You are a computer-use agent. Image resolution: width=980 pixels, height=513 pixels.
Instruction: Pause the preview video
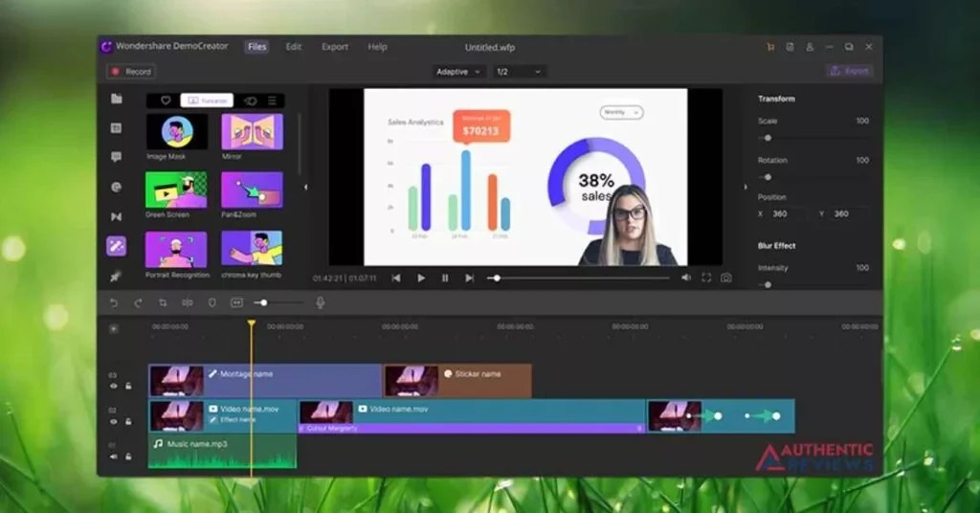click(x=445, y=279)
